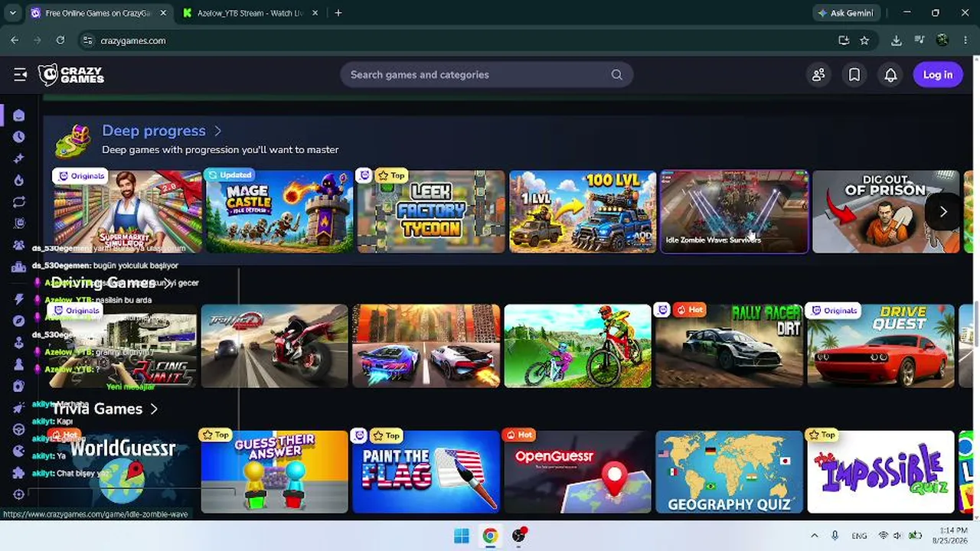Open the flame Trending sidebar icon
The width and height of the screenshot is (980, 551).
[19, 180]
